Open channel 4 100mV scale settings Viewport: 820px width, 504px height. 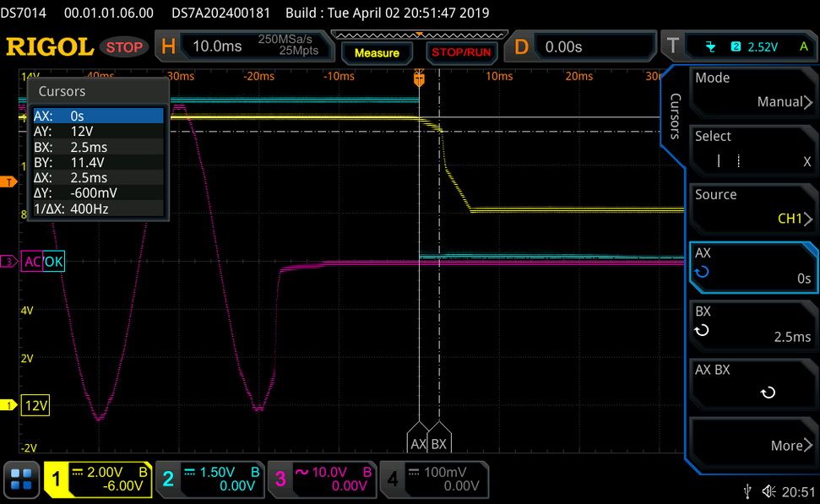click(x=447, y=479)
